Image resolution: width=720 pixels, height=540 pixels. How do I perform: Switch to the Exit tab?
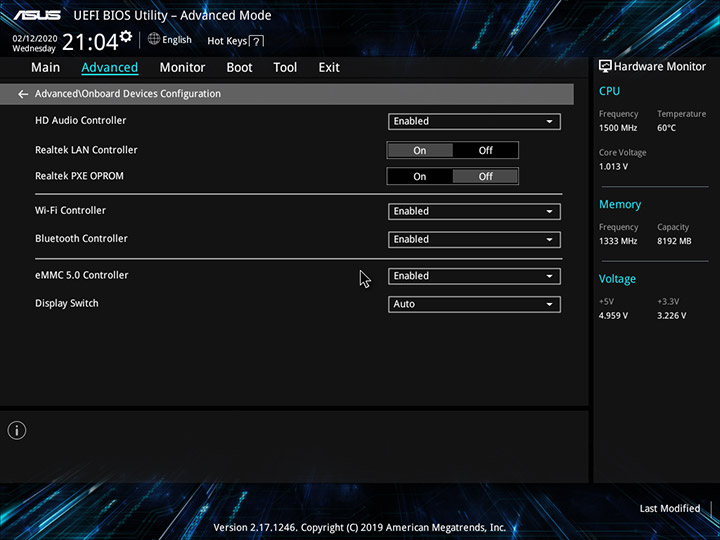click(329, 68)
